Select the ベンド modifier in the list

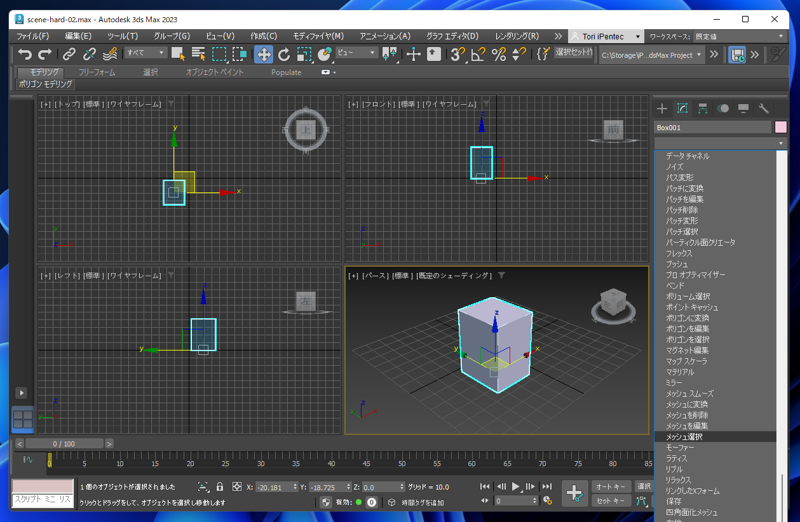click(715, 286)
